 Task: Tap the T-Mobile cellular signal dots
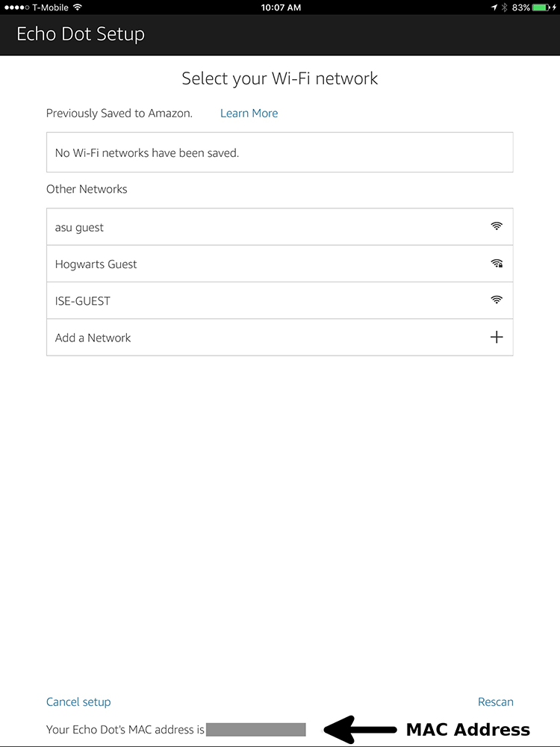click(17, 7)
